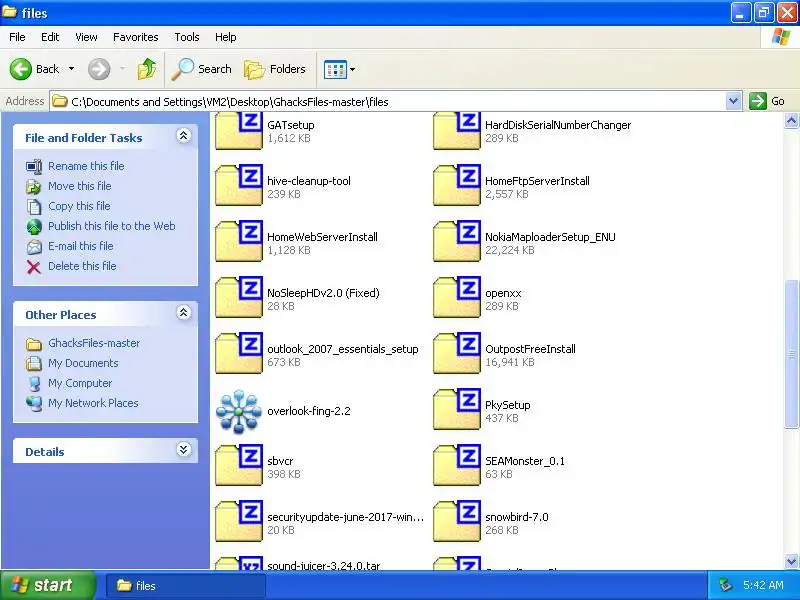
Task: Select the SEAMonster_0.1 zip icon
Action: (457, 465)
